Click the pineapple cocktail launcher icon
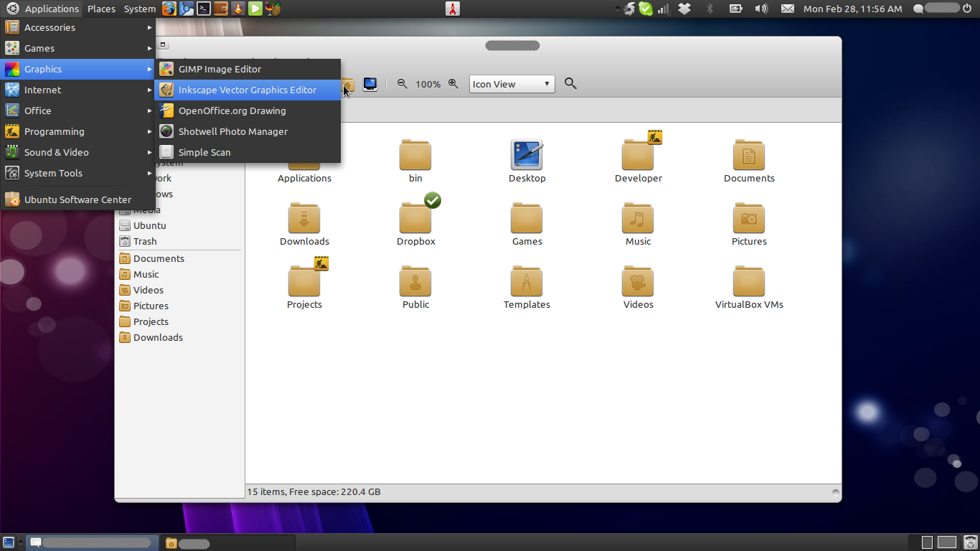Screen dimensions: 980x551 coord(273,9)
